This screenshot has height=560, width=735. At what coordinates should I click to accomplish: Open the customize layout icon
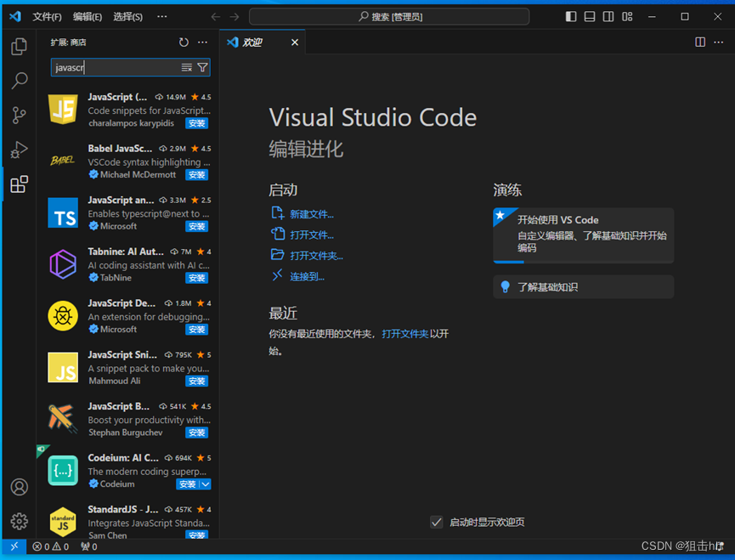click(627, 17)
